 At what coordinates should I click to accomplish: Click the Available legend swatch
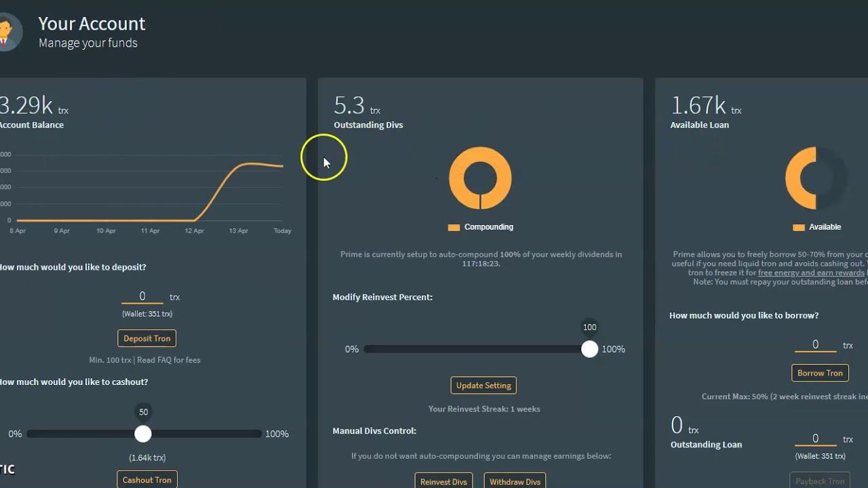(x=798, y=227)
